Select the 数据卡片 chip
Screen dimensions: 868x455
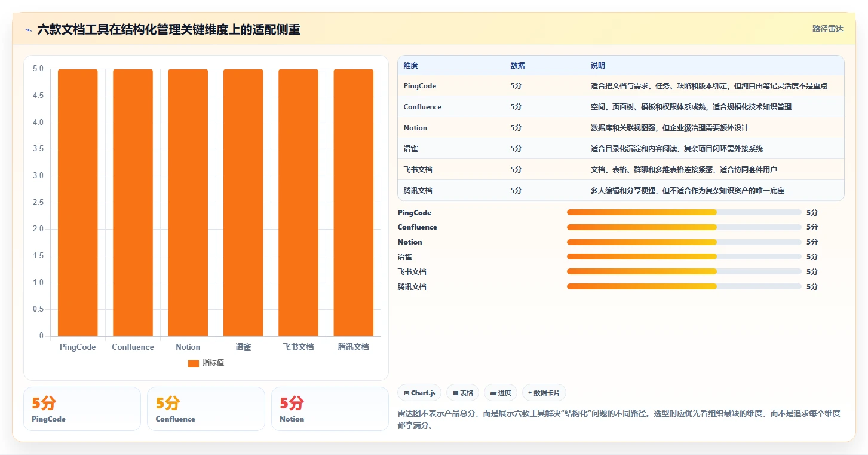544,393
